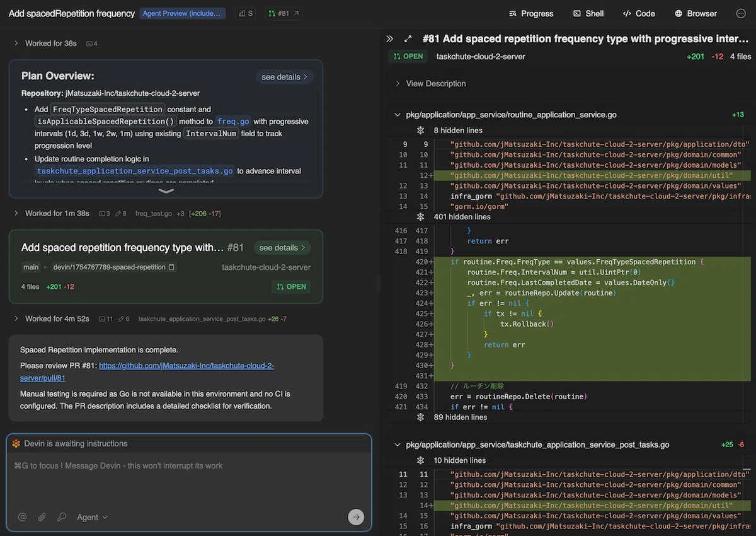Click the attach file paperclip icon
Viewport: 756px width, 536px height.
(42, 517)
